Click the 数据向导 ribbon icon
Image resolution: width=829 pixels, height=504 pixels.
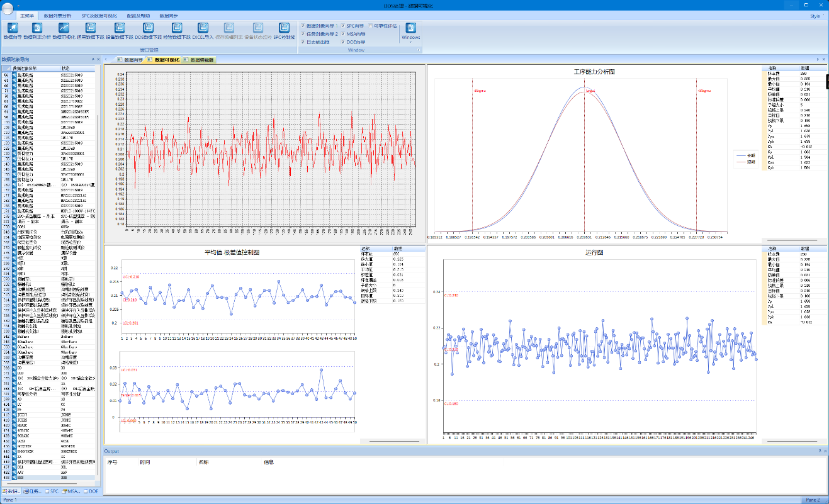click(13, 28)
